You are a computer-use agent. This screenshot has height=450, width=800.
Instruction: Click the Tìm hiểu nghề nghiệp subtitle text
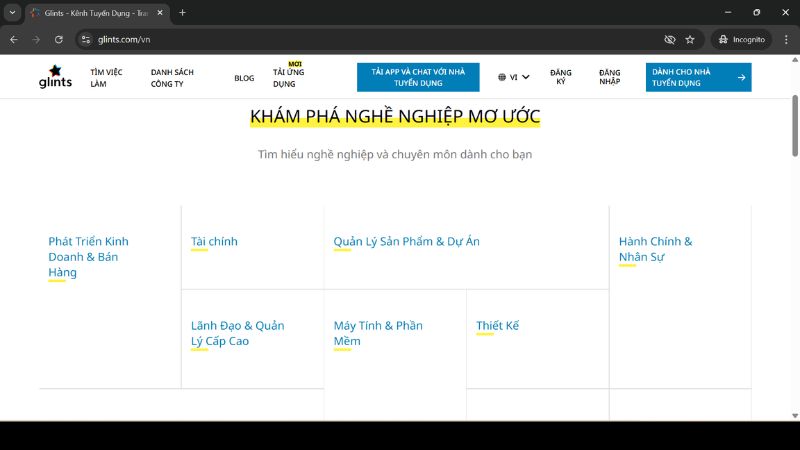[395, 154]
